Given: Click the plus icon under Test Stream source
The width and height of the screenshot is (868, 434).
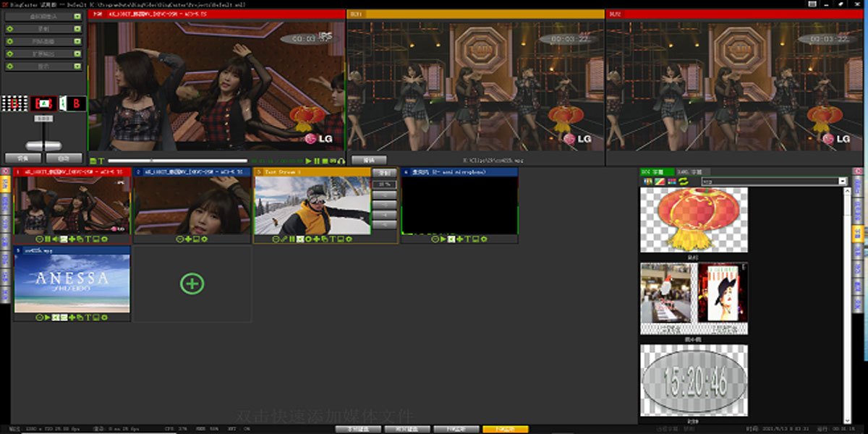Looking at the screenshot, I should click(x=316, y=239).
